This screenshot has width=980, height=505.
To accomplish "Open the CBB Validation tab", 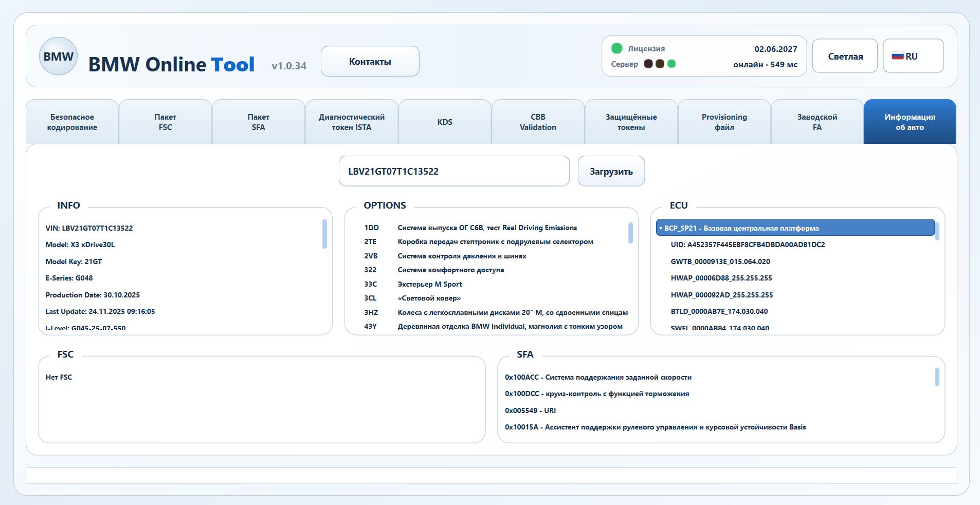I will pos(538,122).
